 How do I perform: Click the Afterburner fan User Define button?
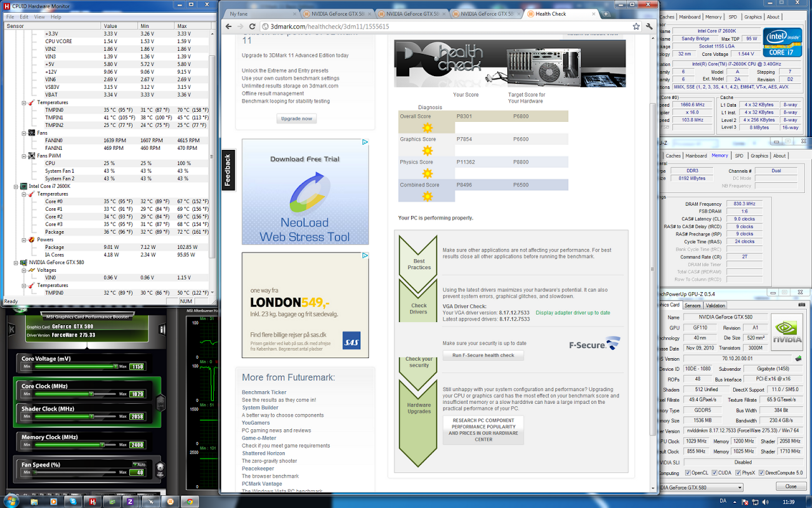coord(161,471)
